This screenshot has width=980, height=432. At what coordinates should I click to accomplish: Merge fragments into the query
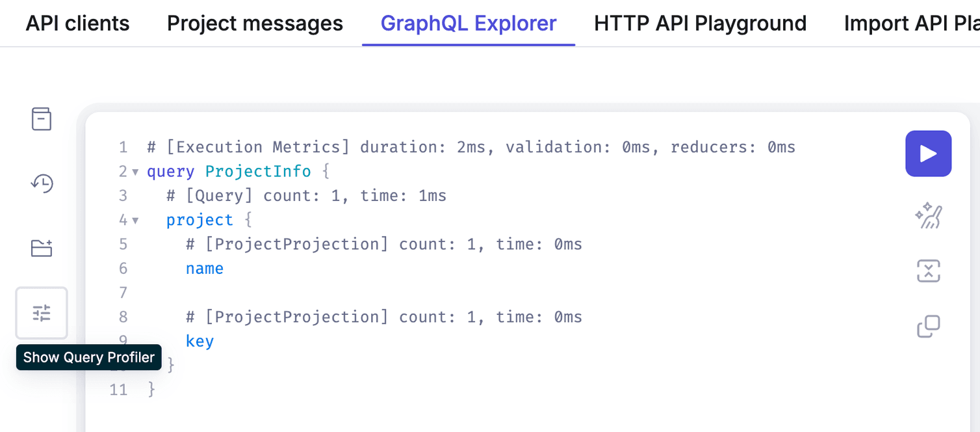[928, 271]
